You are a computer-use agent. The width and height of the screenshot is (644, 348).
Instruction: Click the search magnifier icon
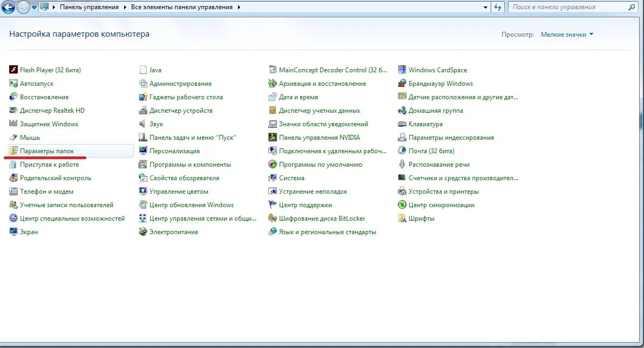(x=632, y=7)
